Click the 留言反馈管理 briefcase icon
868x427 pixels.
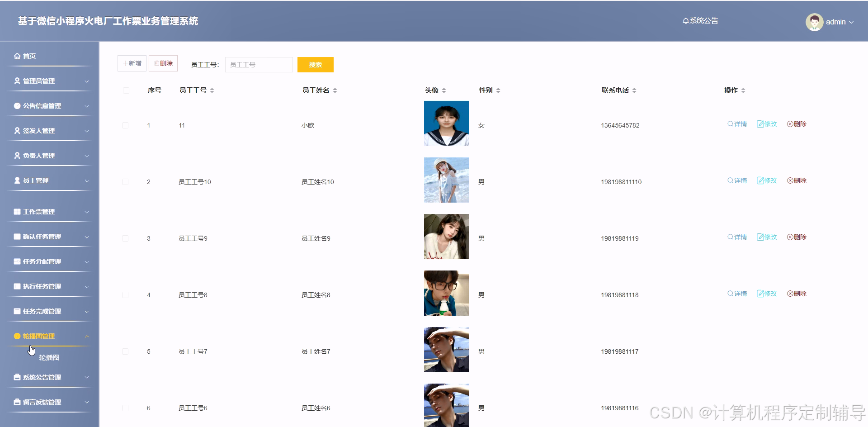pos(17,402)
